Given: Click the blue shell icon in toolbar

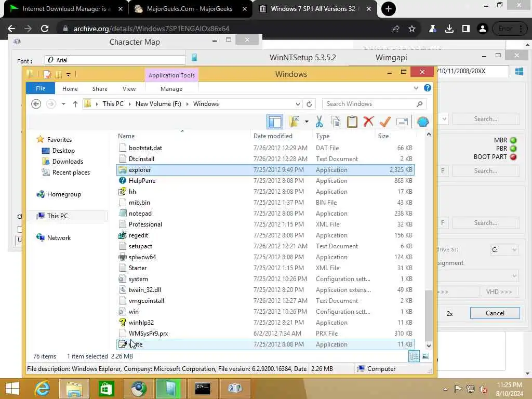Looking at the screenshot, I should [423, 122].
